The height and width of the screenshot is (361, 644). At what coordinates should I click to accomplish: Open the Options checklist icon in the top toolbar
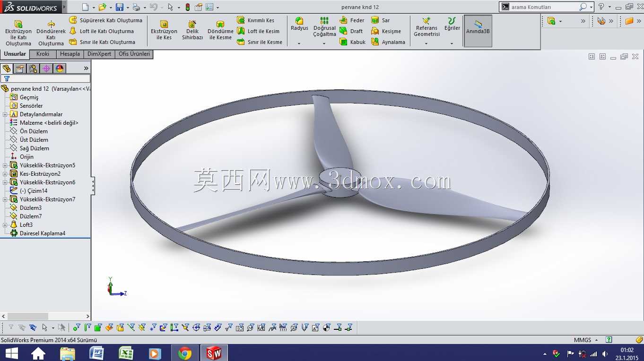click(x=209, y=7)
